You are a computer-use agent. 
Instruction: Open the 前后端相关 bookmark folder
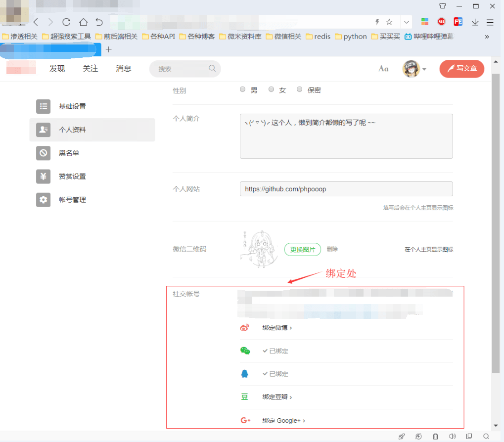click(116, 37)
